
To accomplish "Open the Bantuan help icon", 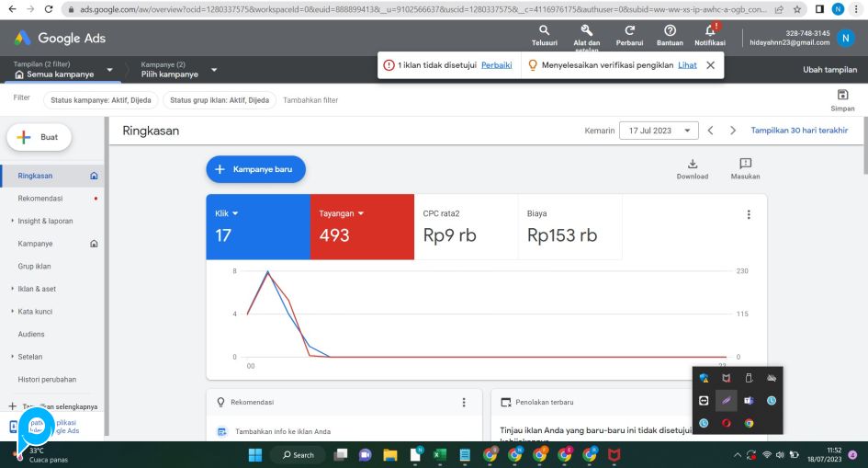I will pyautogui.click(x=670, y=31).
